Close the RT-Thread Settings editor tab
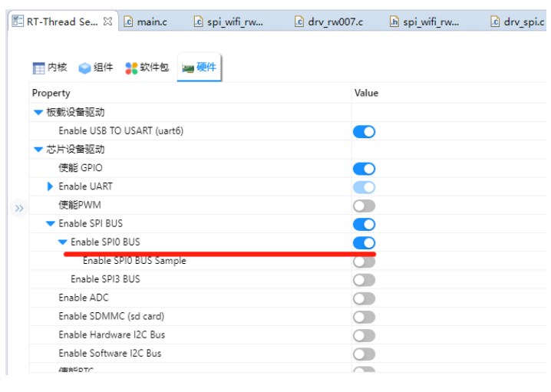Image resolution: width=551 pixels, height=392 pixels. pos(107,21)
